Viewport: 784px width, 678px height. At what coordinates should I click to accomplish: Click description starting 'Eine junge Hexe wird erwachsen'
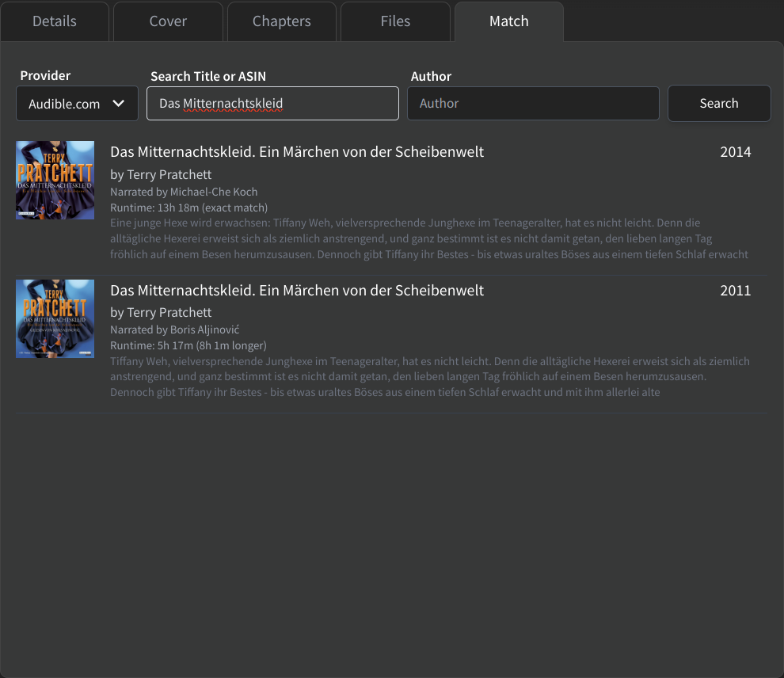[x=429, y=238]
